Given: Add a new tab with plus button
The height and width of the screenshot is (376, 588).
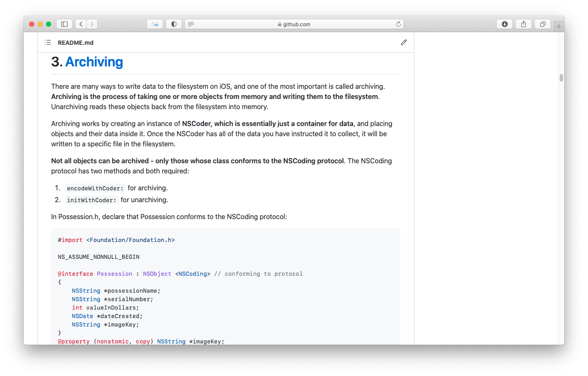Looking at the screenshot, I should pos(559,26).
